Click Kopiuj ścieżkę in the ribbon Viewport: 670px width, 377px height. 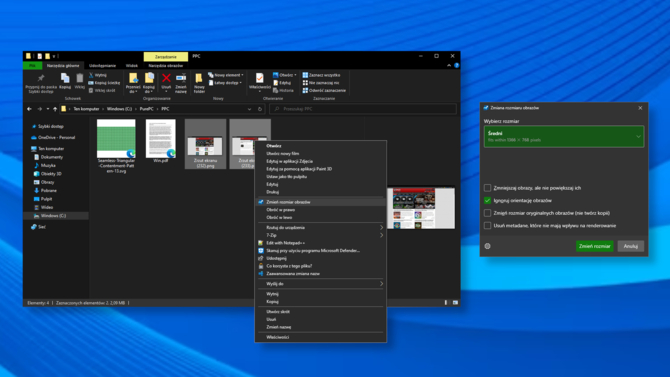tap(104, 83)
